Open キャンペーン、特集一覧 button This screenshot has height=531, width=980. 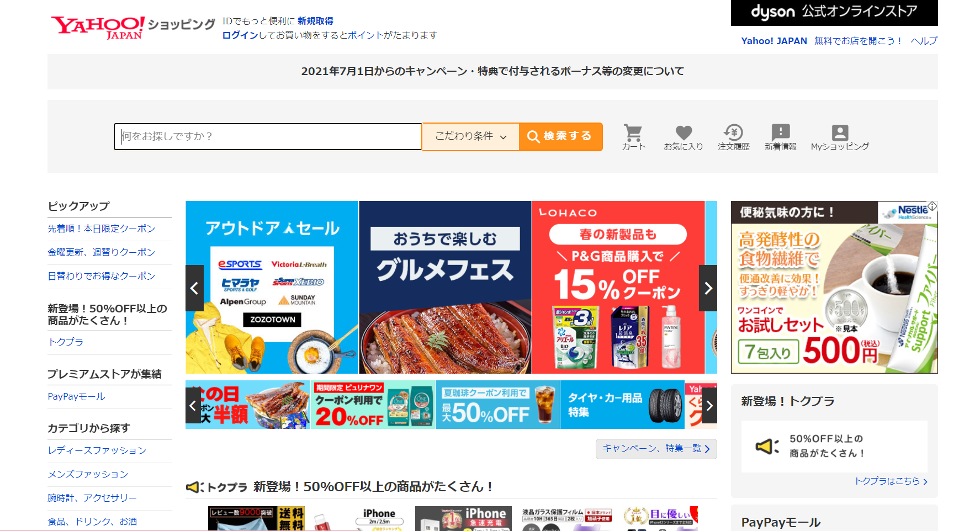click(x=656, y=449)
